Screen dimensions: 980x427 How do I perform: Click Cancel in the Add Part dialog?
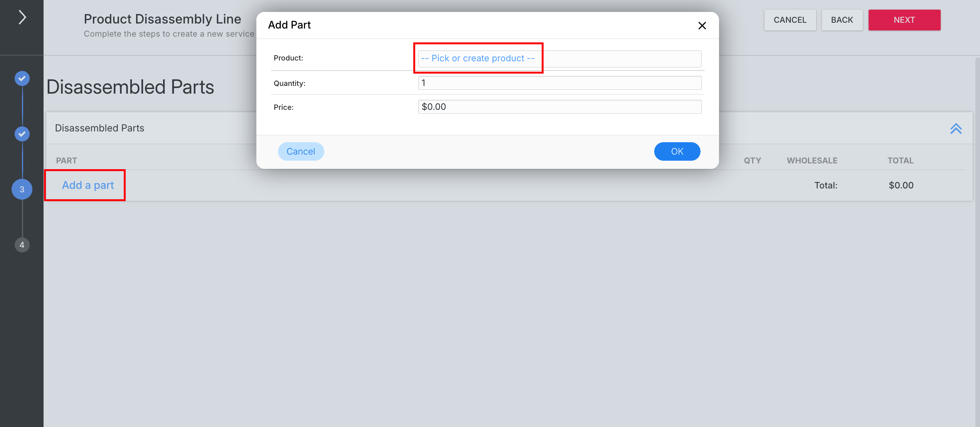pos(301,151)
